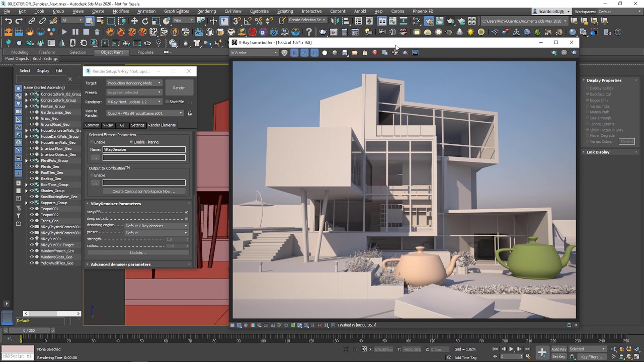Toggle the red channel in V-Ray frame buffer

point(294,53)
